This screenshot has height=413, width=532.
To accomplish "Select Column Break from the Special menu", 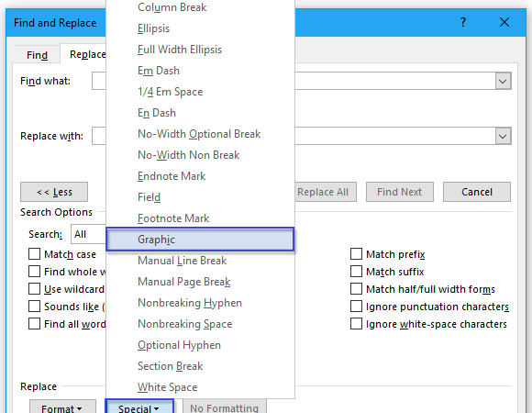I will (x=200, y=7).
